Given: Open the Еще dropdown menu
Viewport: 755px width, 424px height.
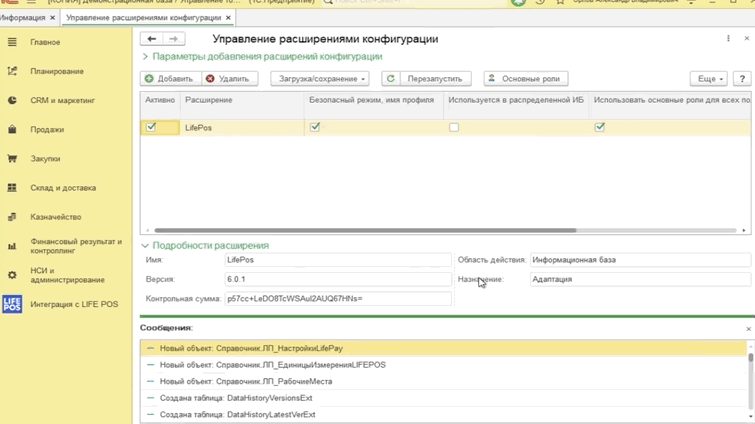Looking at the screenshot, I should point(709,78).
